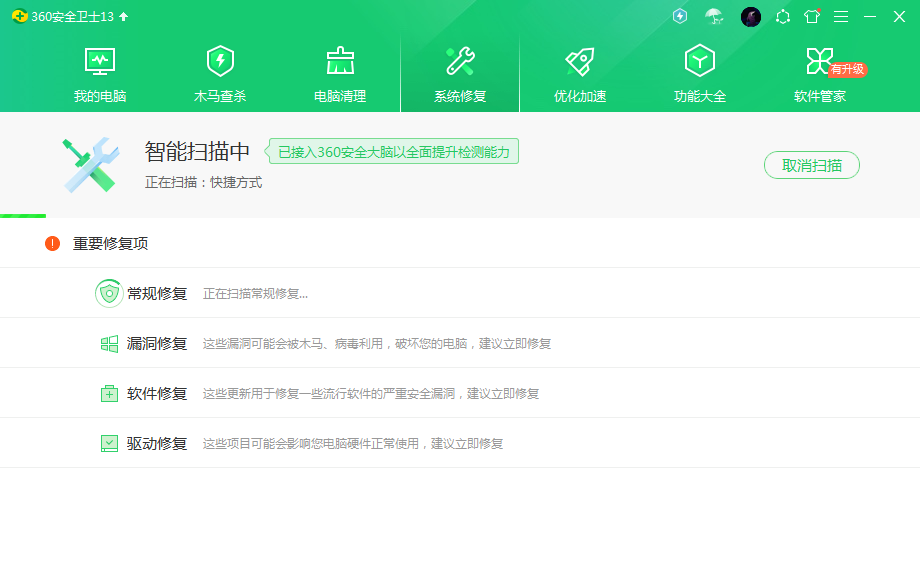Image resolution: width=920 pixels, height=580 pixels.
Task: Open the 木马查杀 shield icon
Action: tap(220, 61)
